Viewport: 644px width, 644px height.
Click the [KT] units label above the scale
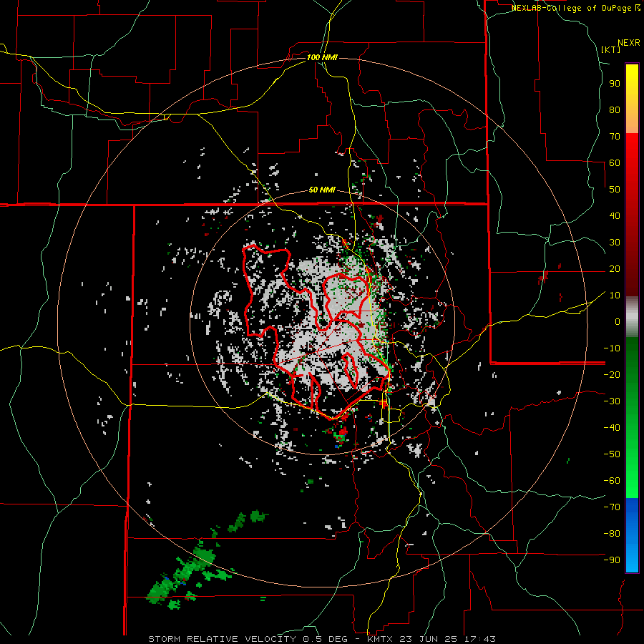(x=610, y=49)
